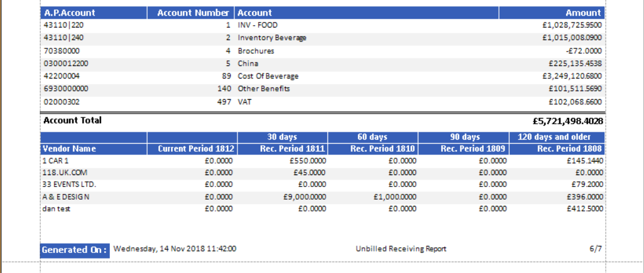Screen dimensions: 644x273
Task: Click the Account Number column header
Action: pos(193,13)
